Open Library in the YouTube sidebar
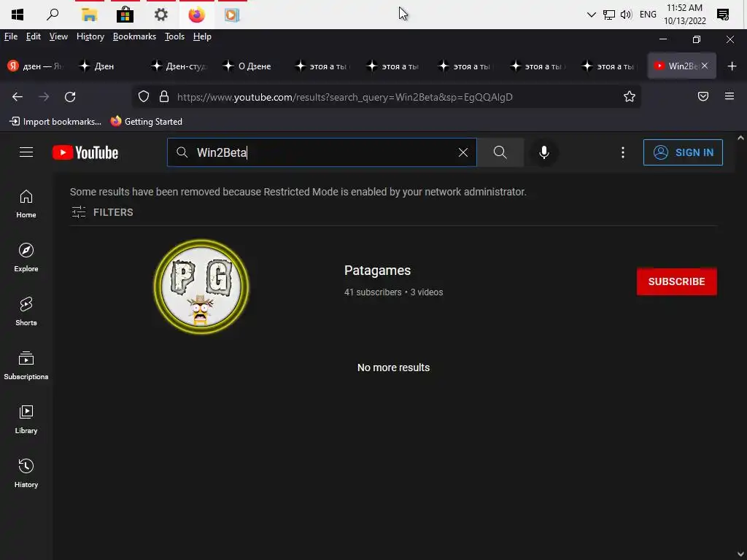Screen dimensions: 747x560 [x=26, y=419]
